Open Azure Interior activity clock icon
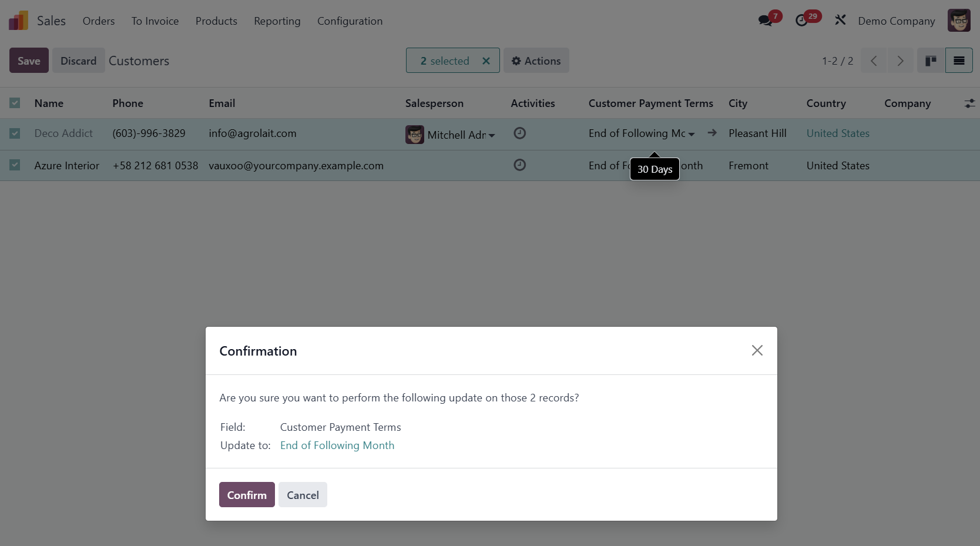This screenshot has height=546, width=980. click(x=519, y=165)
